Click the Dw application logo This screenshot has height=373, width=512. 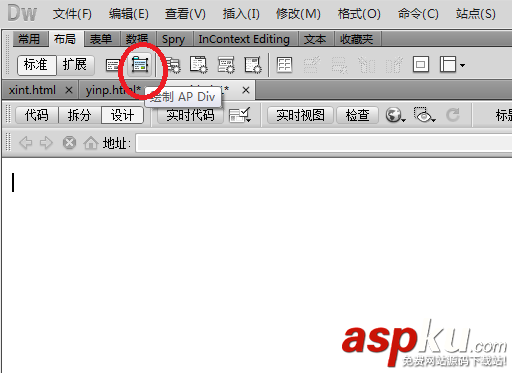(22, 13)
